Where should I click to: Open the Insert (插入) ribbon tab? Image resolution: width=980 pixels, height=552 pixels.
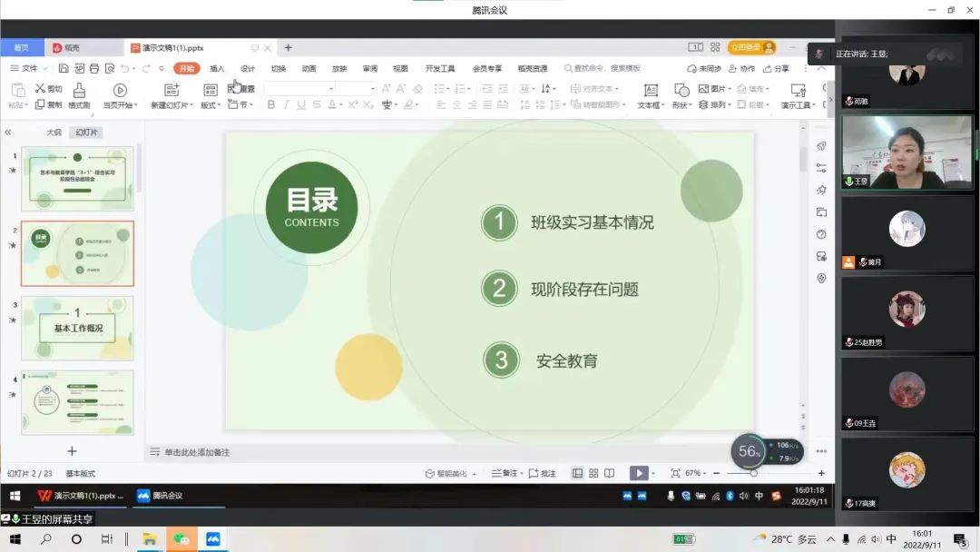point(217,68)
